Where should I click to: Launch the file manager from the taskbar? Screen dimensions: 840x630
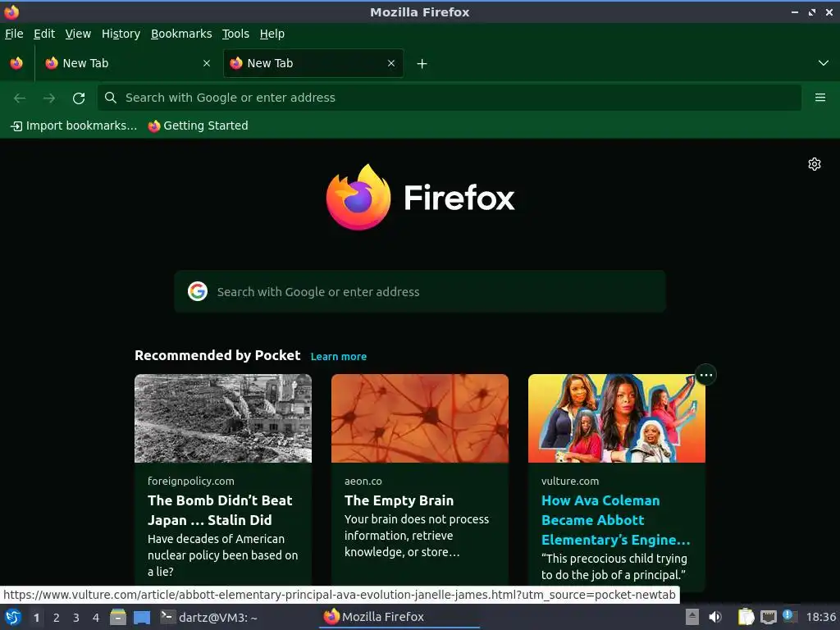[118, 617]
